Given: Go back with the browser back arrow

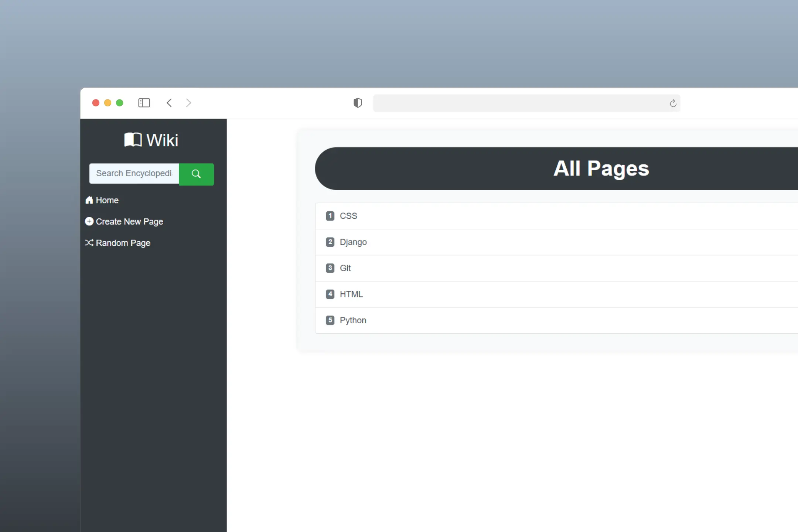Looking at the screenshot, I should [x=169, y=103].
